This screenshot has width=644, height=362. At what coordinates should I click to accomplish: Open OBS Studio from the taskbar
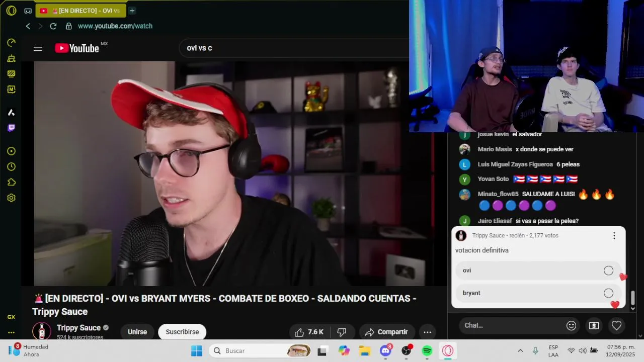tap(407, 350)
